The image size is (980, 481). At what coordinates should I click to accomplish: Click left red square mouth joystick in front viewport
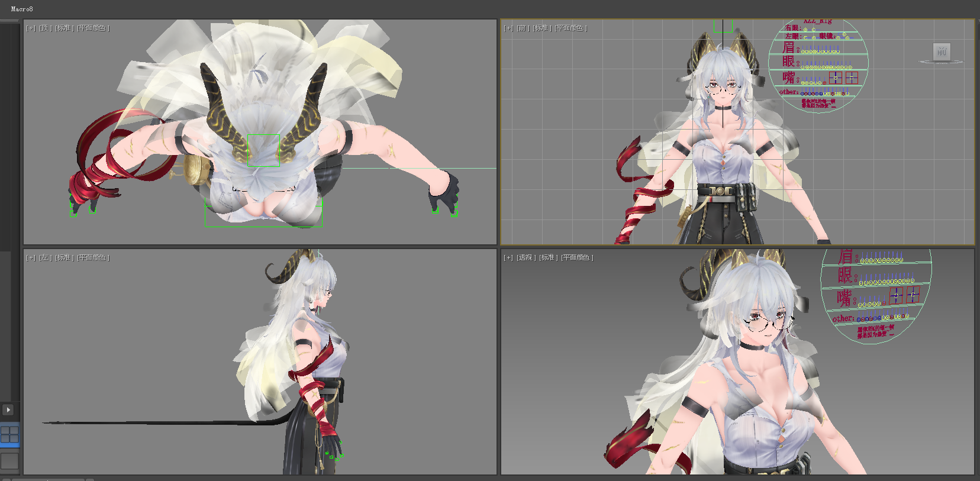tap(835, 78)
